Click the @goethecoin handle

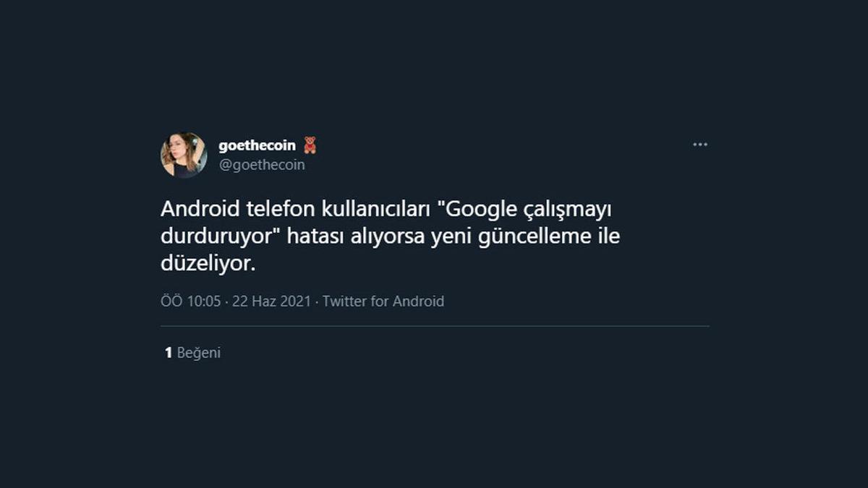(260, 164)
